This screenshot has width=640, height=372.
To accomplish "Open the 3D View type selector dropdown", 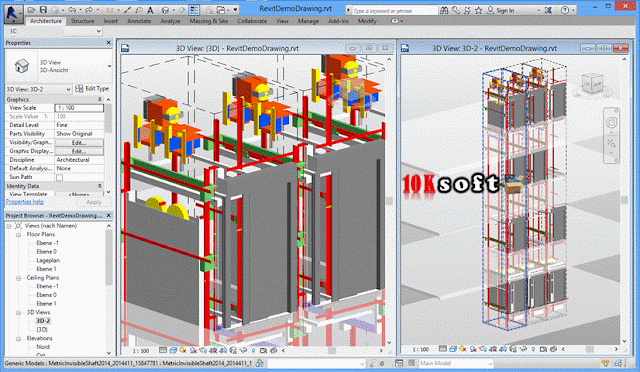I will coord(109,66).
